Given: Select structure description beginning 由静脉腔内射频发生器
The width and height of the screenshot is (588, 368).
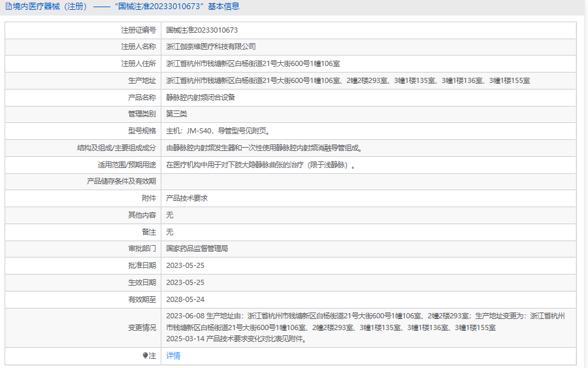Looking at the screenshot, I should tap(264, 148).
